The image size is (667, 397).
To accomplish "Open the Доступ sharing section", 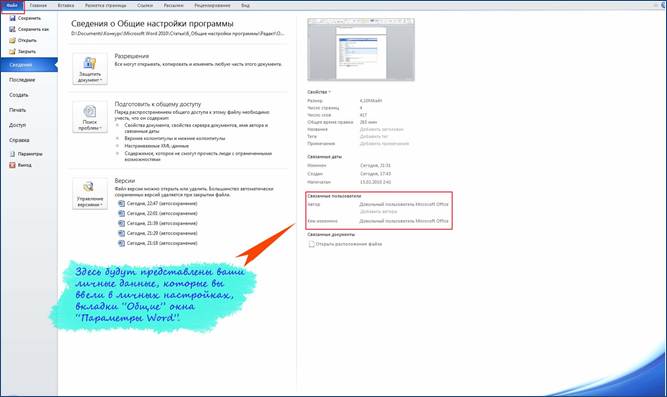I will click(17, 125).
